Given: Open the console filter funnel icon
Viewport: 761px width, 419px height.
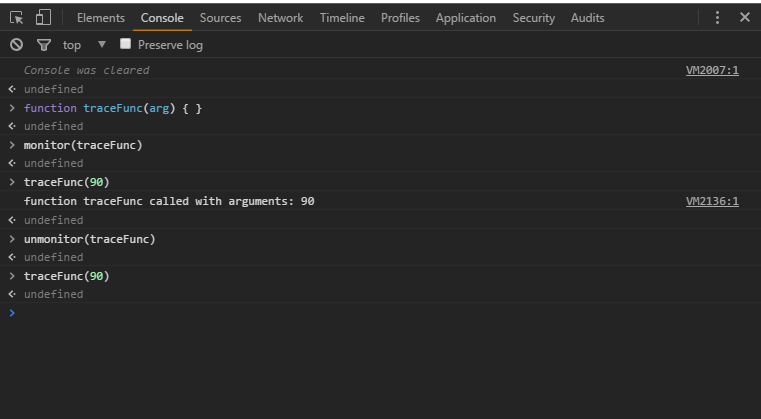Looking at the screenshot, I should [44, 45].
